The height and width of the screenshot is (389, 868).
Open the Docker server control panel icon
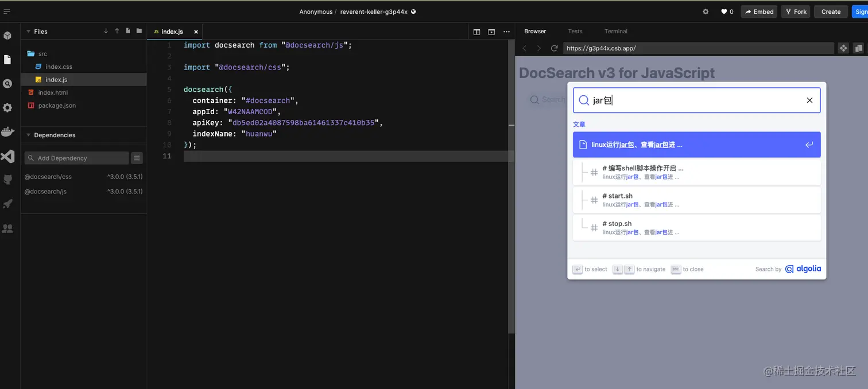click(7, 132)
